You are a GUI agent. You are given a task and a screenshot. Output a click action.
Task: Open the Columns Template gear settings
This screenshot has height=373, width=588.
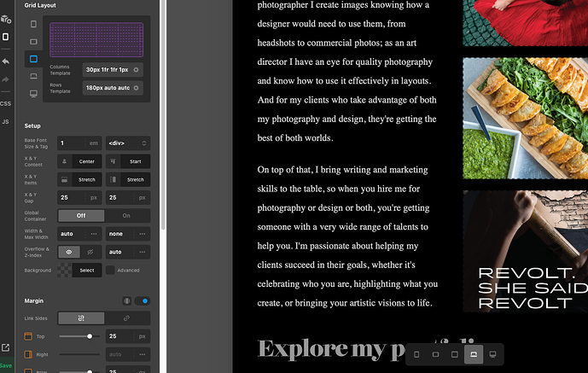pyautogui.click(x=137, y=70)
